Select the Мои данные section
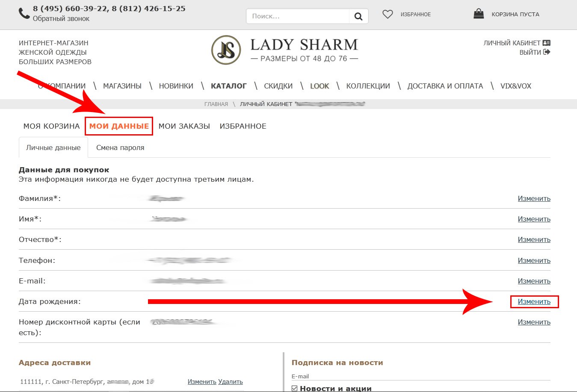The width and height of the screenshot is (577, 392). [x=119, y=126]
